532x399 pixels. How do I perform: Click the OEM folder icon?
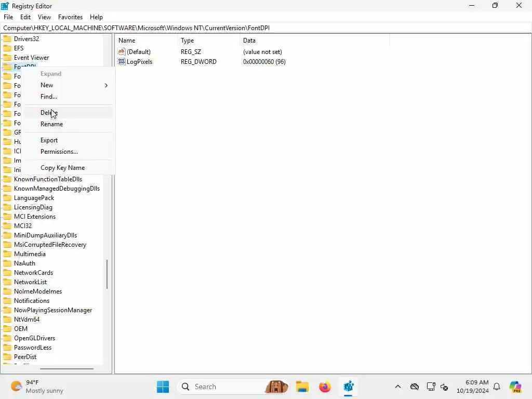[7, 329]
